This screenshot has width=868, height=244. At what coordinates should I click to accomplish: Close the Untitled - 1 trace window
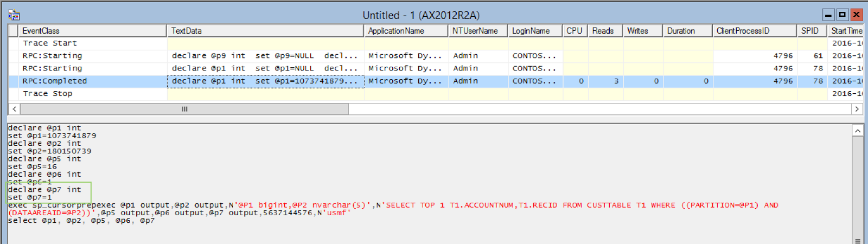(856, 15)
